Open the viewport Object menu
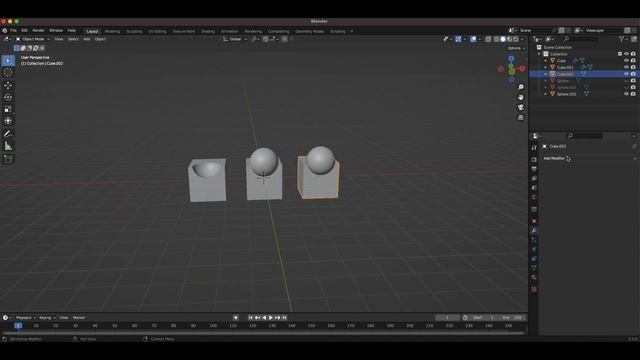Screen dimensions: 640x360 point(100,39)
